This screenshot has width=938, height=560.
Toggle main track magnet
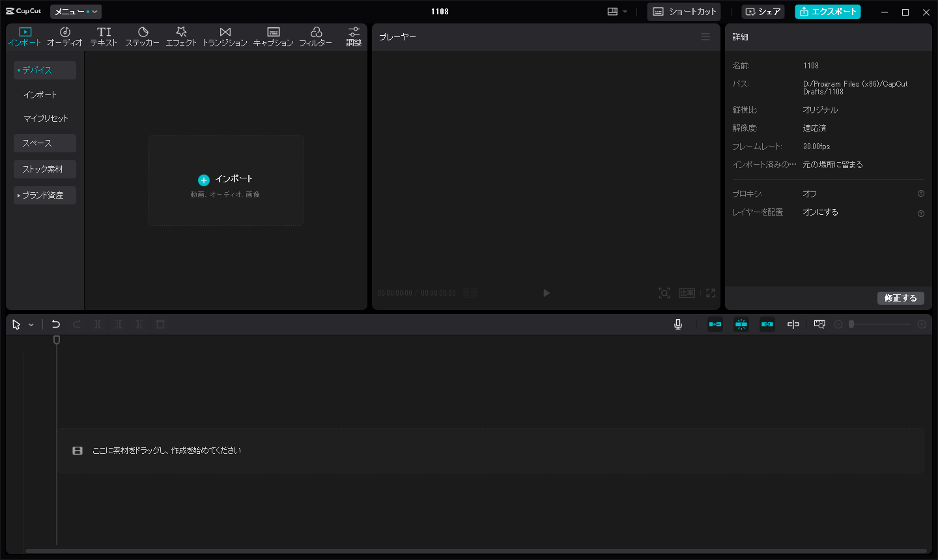coord(715,324)
